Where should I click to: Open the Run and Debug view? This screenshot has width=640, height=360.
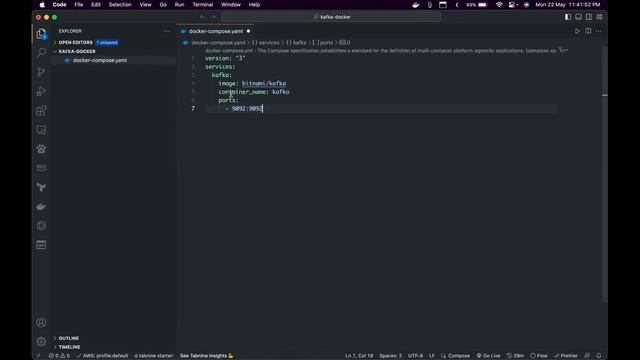41,91
